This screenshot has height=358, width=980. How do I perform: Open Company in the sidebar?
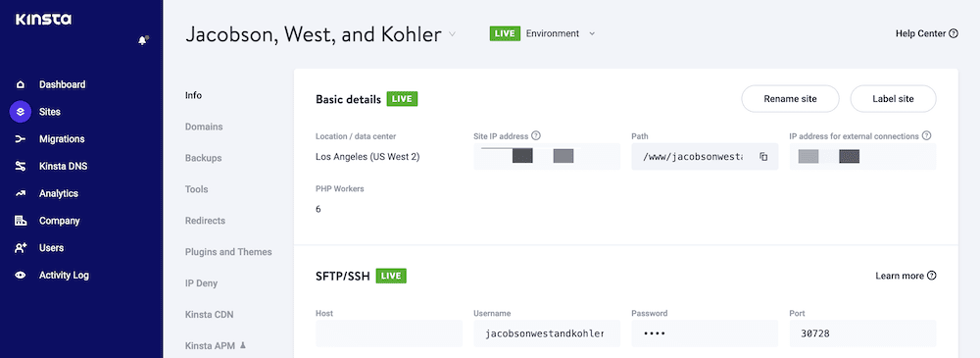click(59, 221)
